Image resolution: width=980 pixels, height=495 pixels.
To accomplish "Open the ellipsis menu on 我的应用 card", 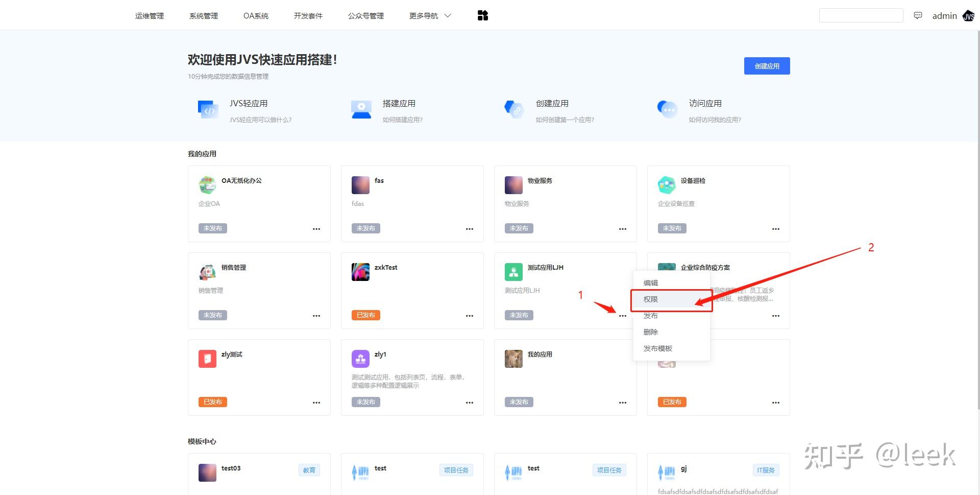I will tap(623, 403).
